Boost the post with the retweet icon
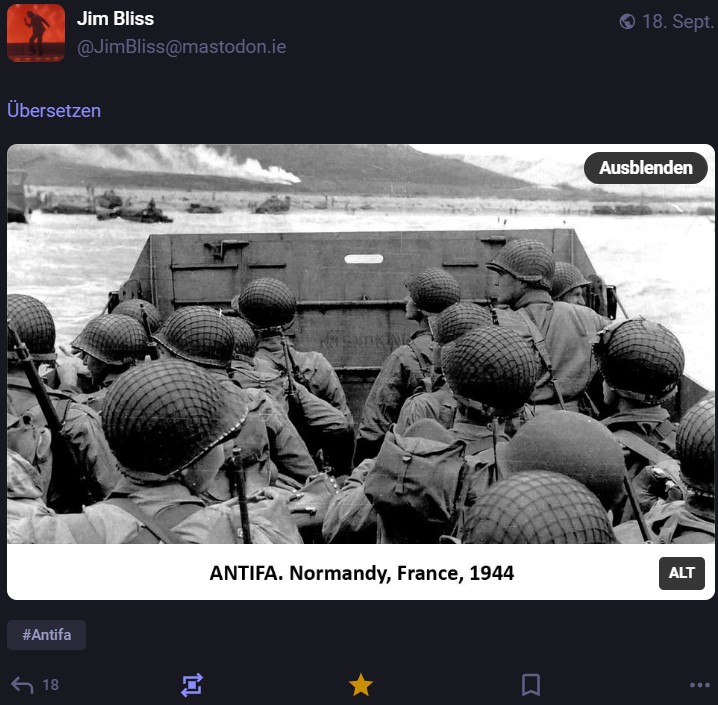This screenshot has height=705, width=718. tap(192, 685)
